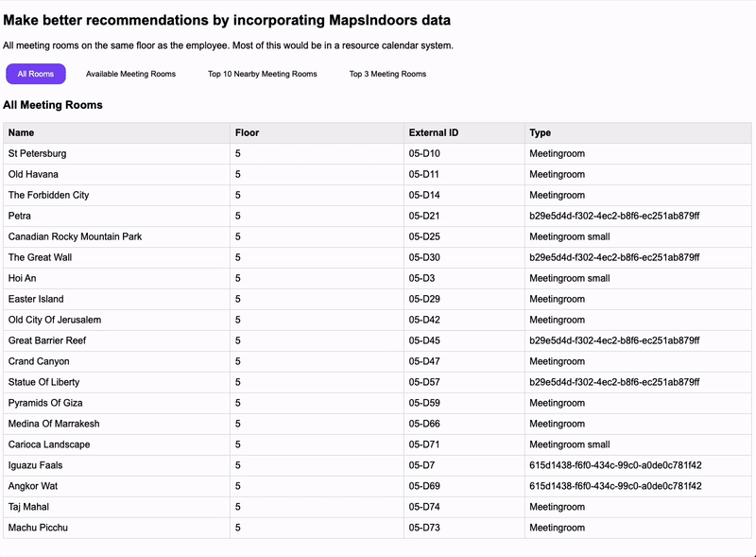Click the Type column header

(x=540, y=132)
